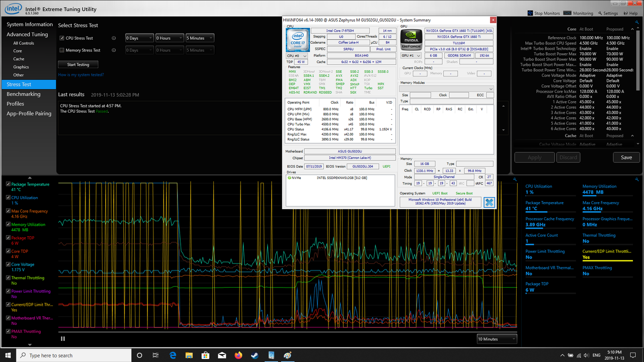The height and width of the screenshot is (362, 644).
Task: Pause the monitoring graph
Action: pyautogui.click(x=63, y=339)
